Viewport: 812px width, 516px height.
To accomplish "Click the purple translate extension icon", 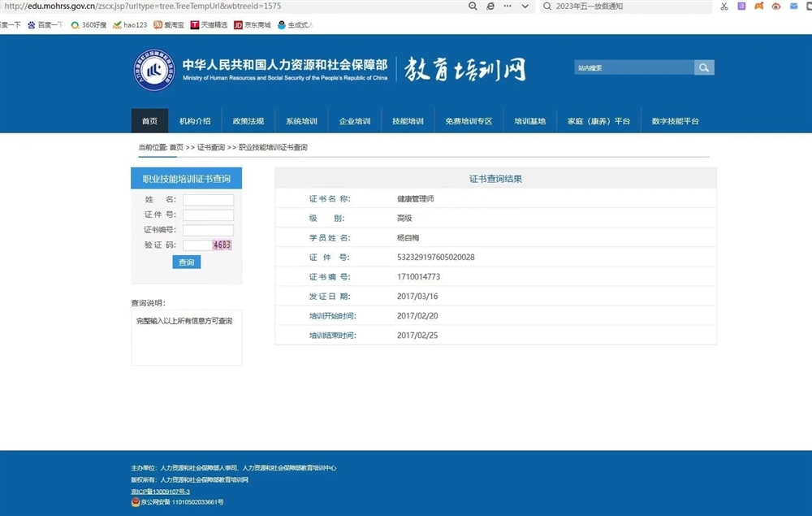I will (741, 7).
